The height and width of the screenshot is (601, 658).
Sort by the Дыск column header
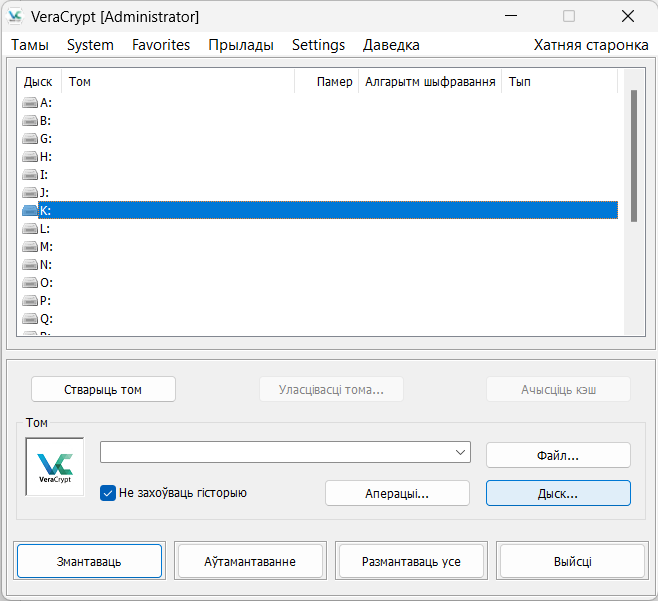[39, 81]
